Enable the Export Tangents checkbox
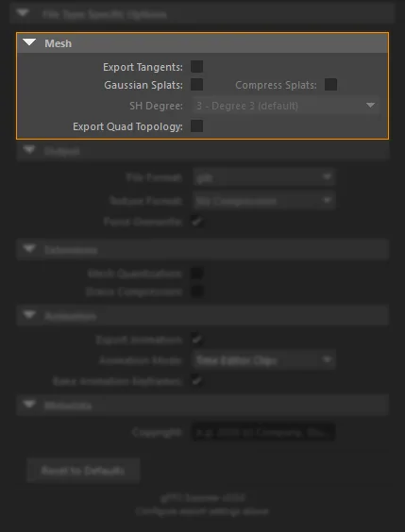The height and width of the screenshot is (532, 405). (x=196, y=66)
